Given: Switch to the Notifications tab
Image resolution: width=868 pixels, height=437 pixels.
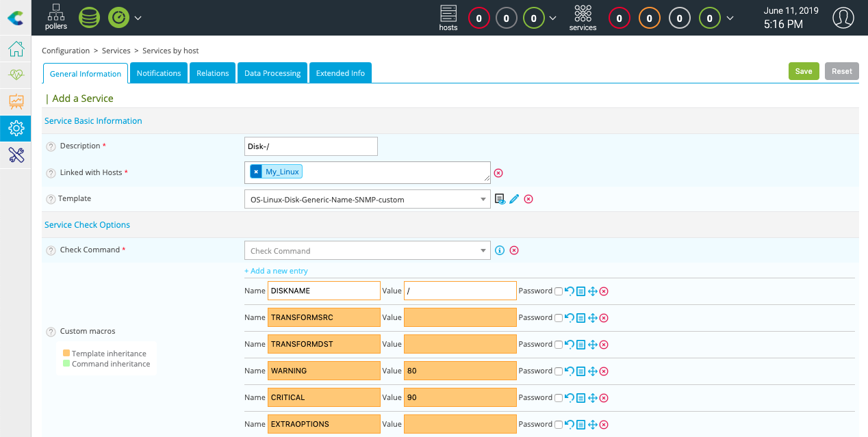Looking at the screenshot, I should tap(159, 73).
